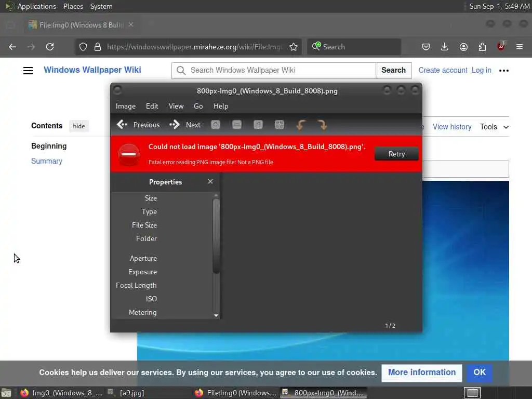The width and height of the screenshot is (532, 399).
Task: Click the Search Windows Wallpaper Wiki field
Action: click(x=274, y=70)
